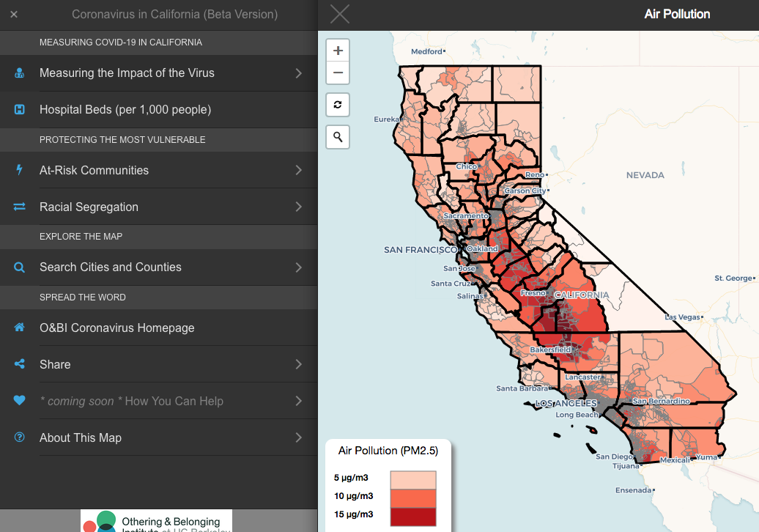Open the Share menu item
The width and height of the screenshot is (759, 532).
coord(159,364)
